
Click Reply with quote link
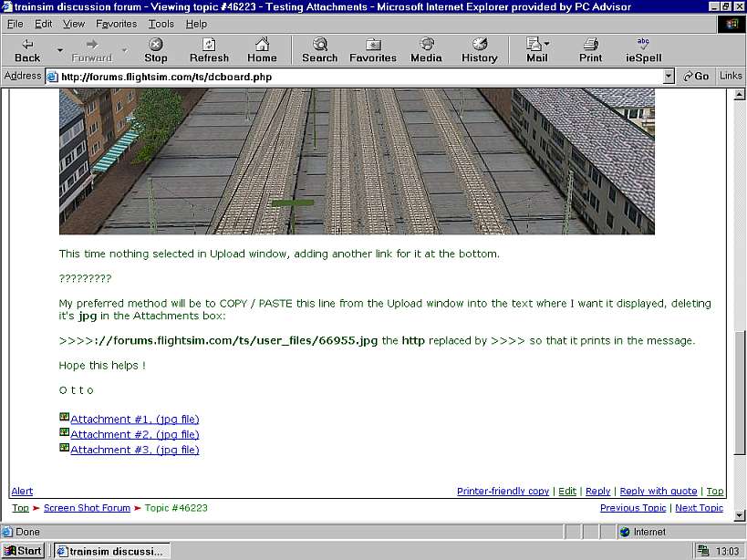pyautogui.click(x=659, y=491)
